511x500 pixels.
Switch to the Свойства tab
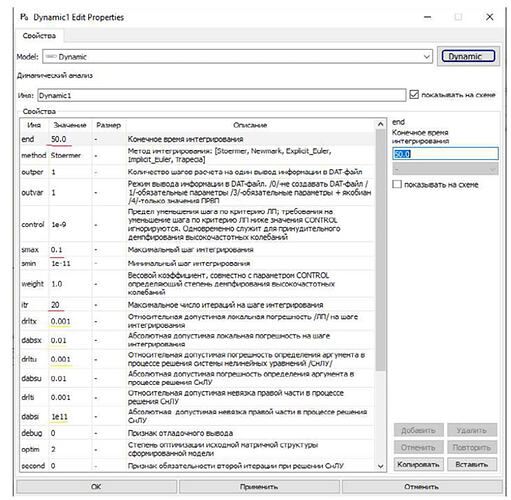(x=39, y=36)
